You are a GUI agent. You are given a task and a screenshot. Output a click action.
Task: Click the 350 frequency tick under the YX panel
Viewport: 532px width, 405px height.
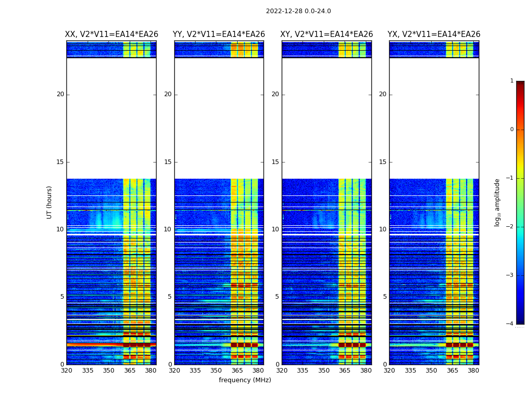tap(431, 371)
